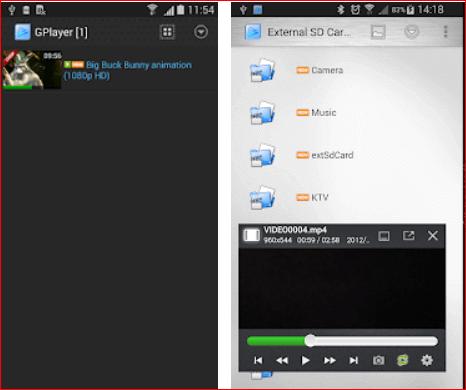Screen dimensions: 466x390
Task: Click the video progress slider handle
Action: pos(310,341)
